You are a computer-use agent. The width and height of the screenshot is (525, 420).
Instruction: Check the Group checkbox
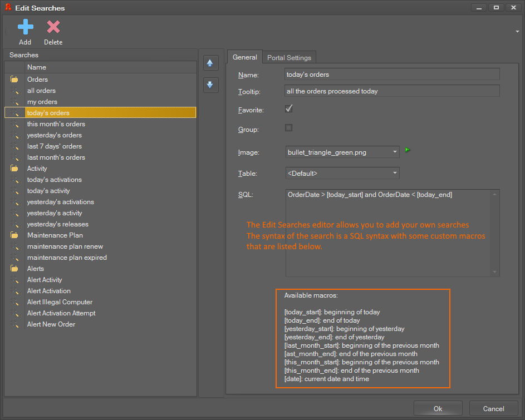tap(288, 128)
